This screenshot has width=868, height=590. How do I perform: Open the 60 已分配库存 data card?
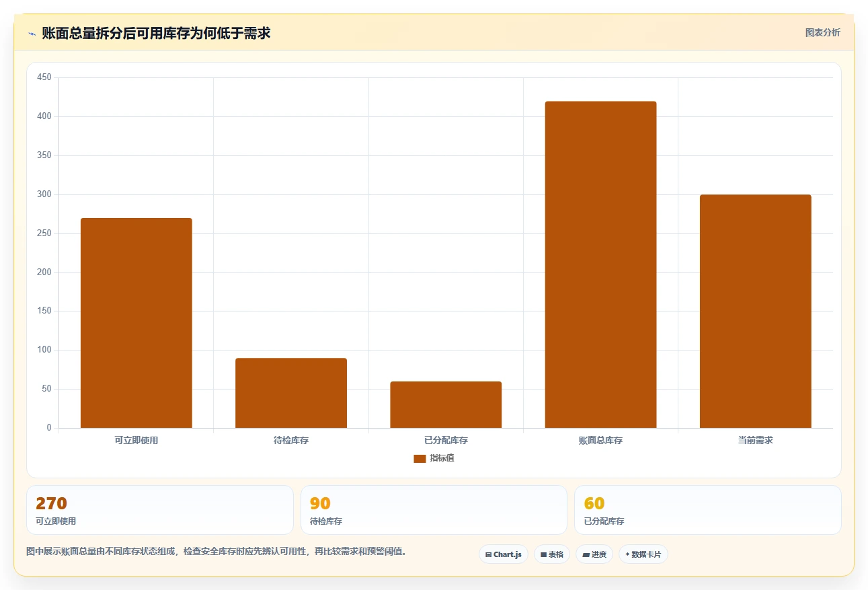tap(708, 510)
